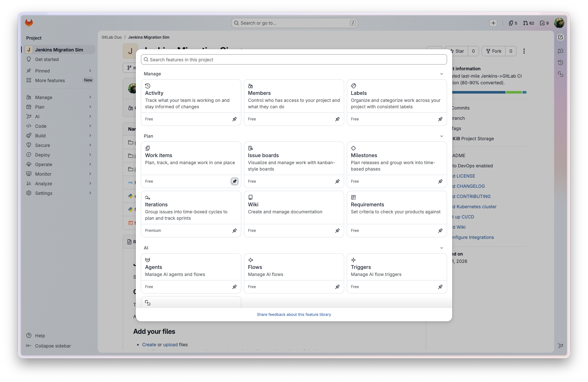The height and width of the screenshot is (382, 588).
Task: Open the history clock icon in right rail
Action: pos(561,63)
